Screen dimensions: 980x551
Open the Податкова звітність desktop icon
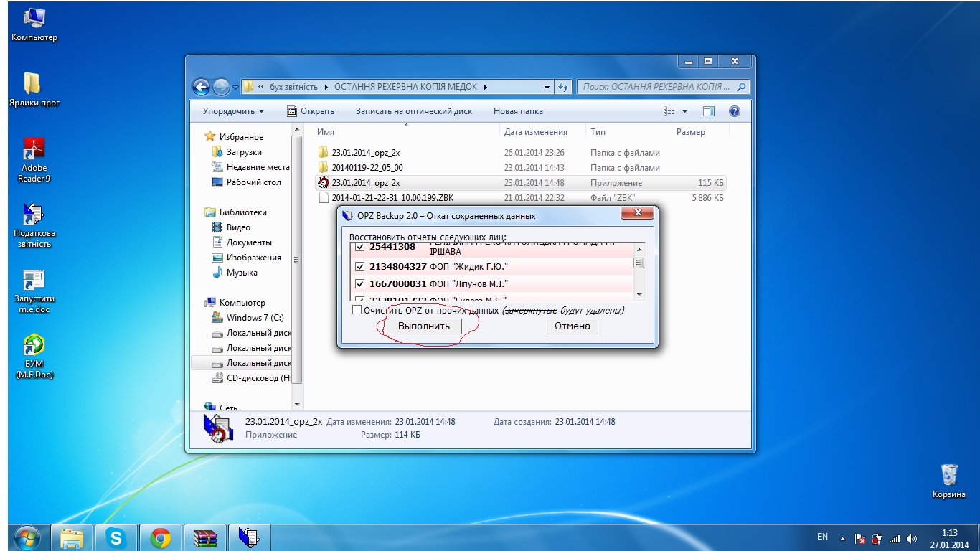(34, 215)
